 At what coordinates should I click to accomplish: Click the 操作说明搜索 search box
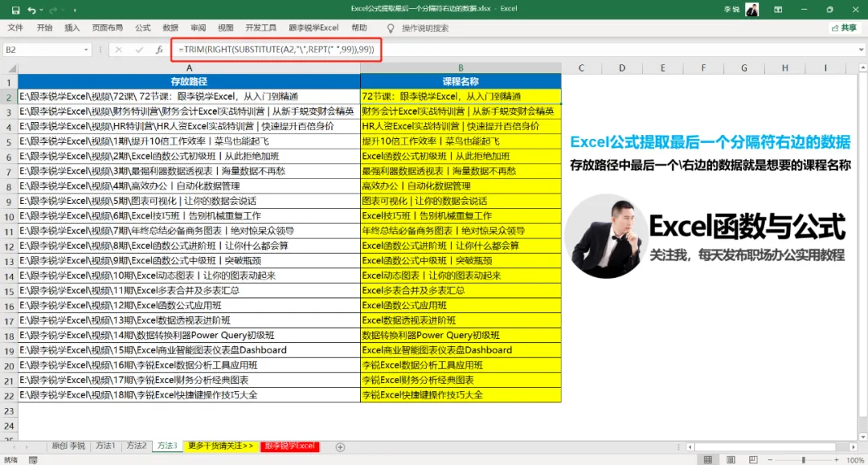(425, 28)
